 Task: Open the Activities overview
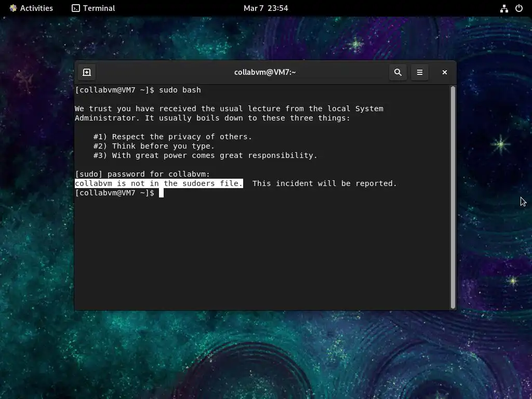pyautogui.click(x=31, y=8)
